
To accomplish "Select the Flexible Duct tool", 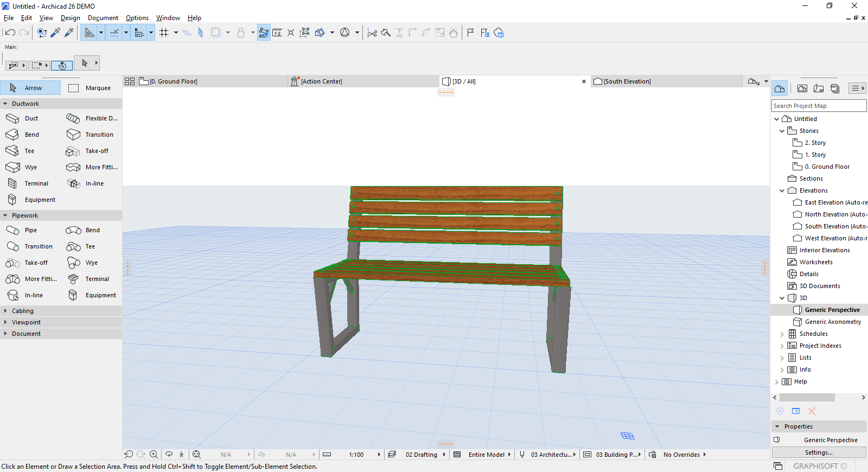I will [91, 118].
